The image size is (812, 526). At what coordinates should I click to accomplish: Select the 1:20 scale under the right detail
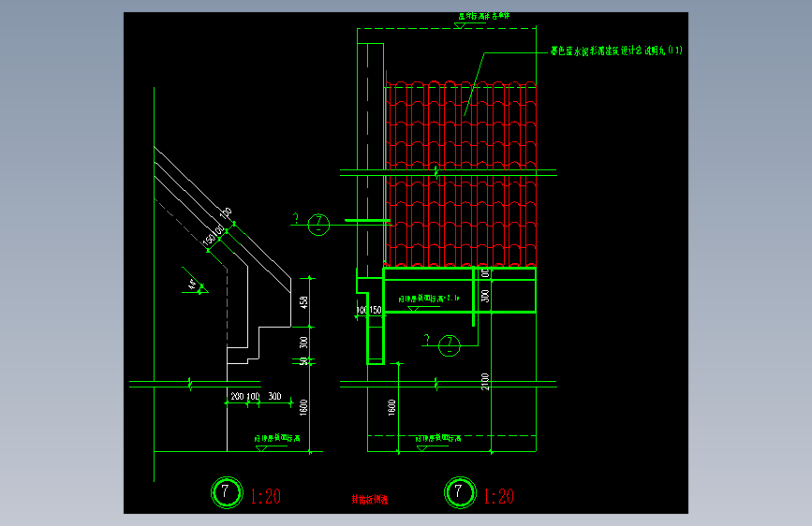tap(498, 496)
